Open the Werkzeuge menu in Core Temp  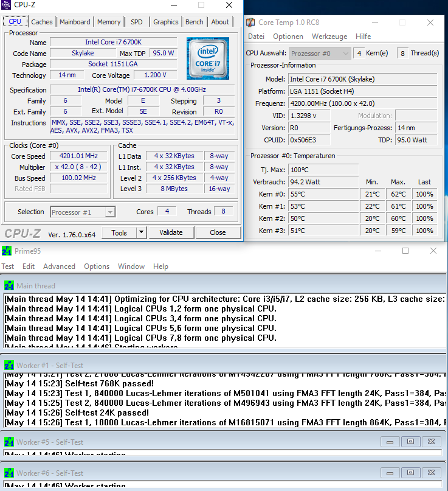329,37
